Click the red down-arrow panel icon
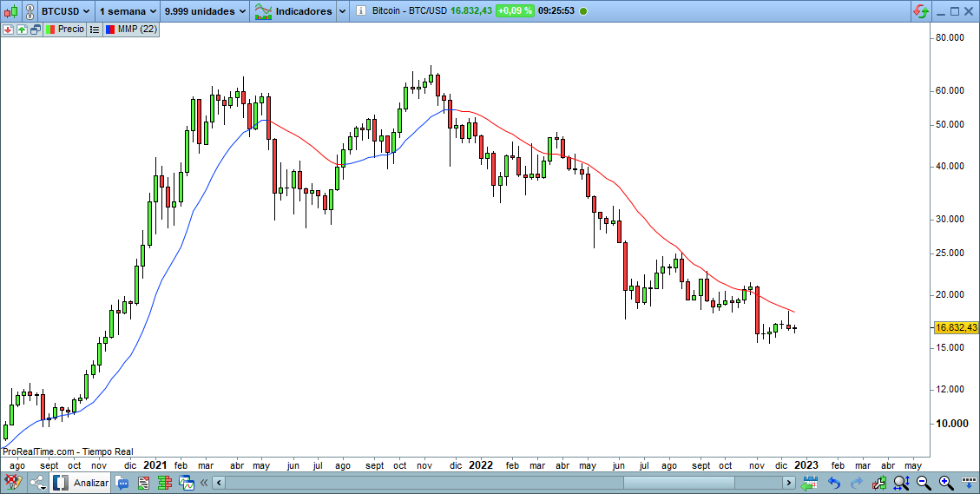 tap(8, 29)
